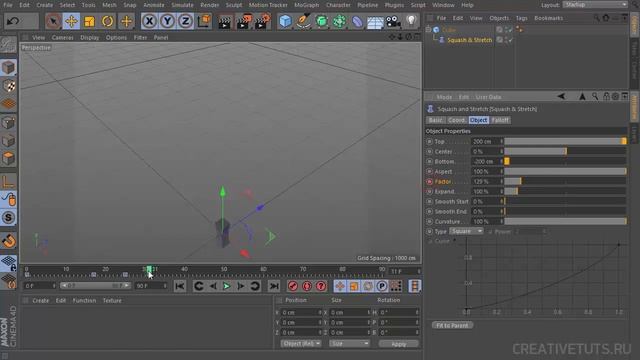Toggle Top parameter keyframe circle
Image resolution: width=640 pixels, height=360 pixels.
tap(429, 142)
